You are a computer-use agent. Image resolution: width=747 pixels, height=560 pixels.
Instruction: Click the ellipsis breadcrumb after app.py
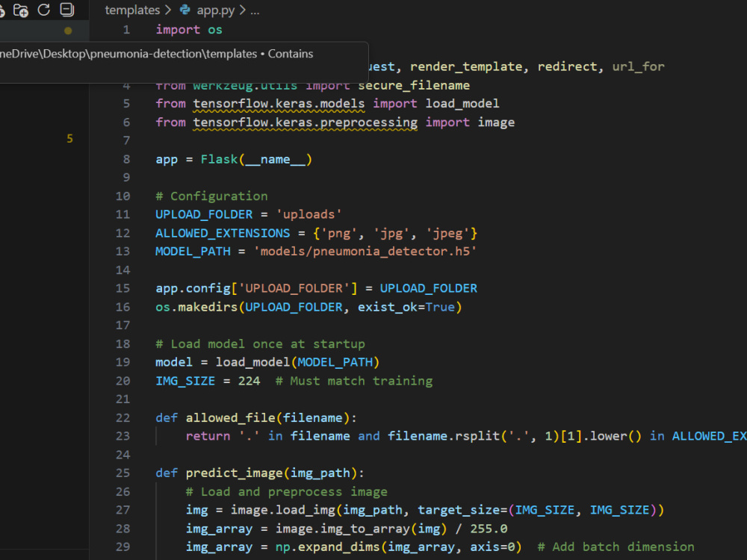coord(255,11)
